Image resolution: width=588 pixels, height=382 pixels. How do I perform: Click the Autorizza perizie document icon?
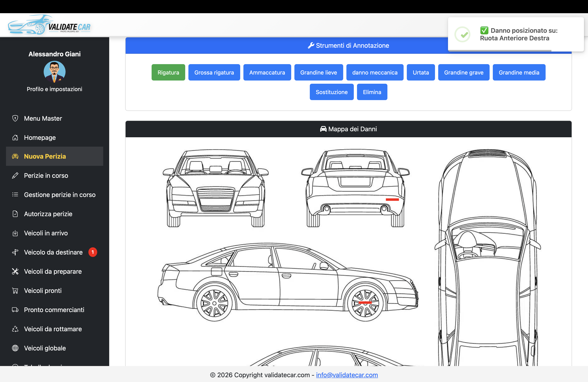[15, 214]
